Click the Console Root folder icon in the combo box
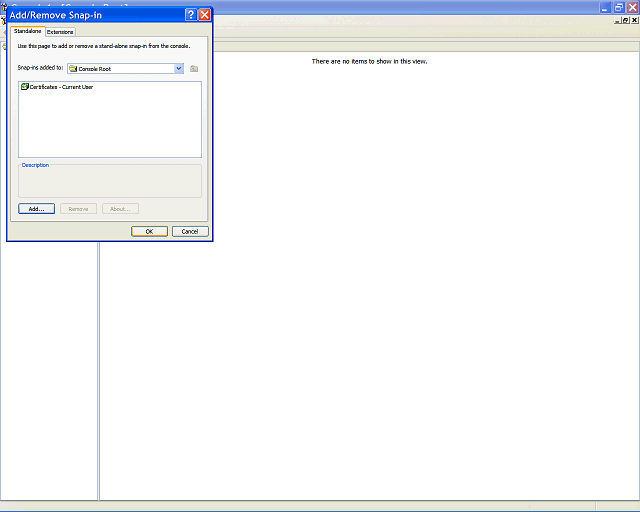This screenshot has width=640, height=512. [x=73, y=69]
